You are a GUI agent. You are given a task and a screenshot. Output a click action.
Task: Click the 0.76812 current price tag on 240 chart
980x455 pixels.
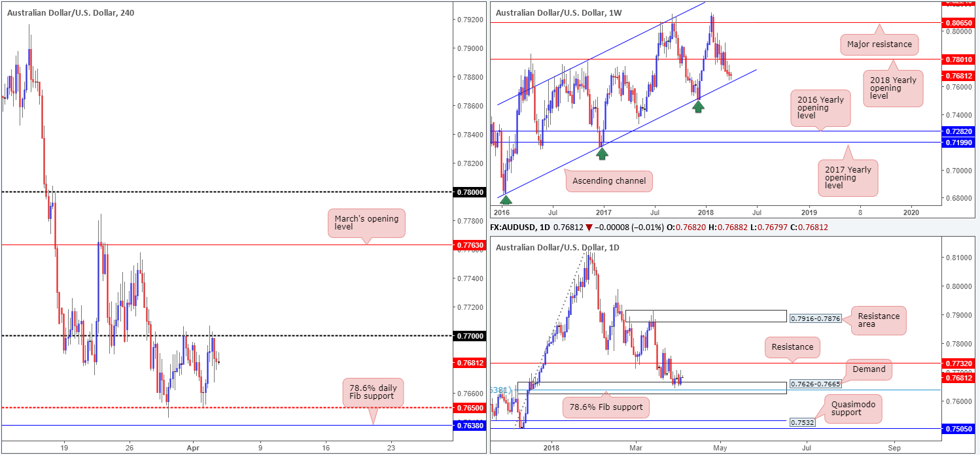(470, 362)
